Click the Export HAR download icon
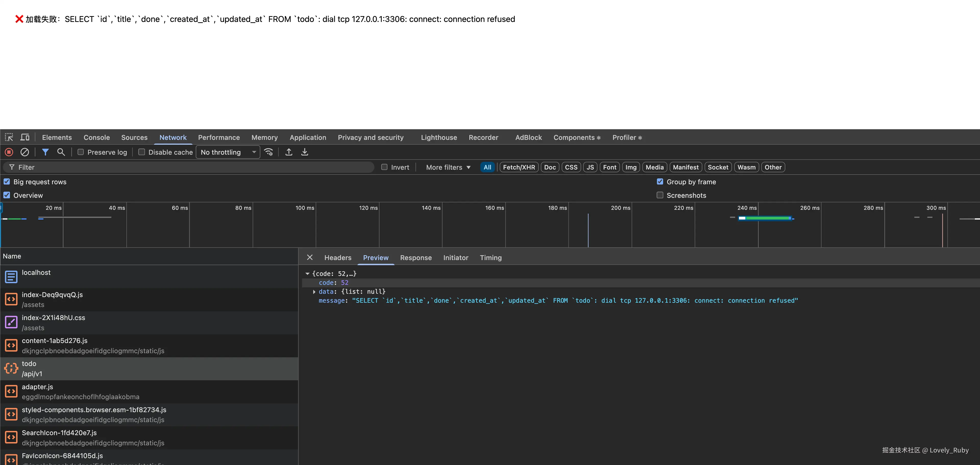The image size is (980, 465). tap(305, 152)
